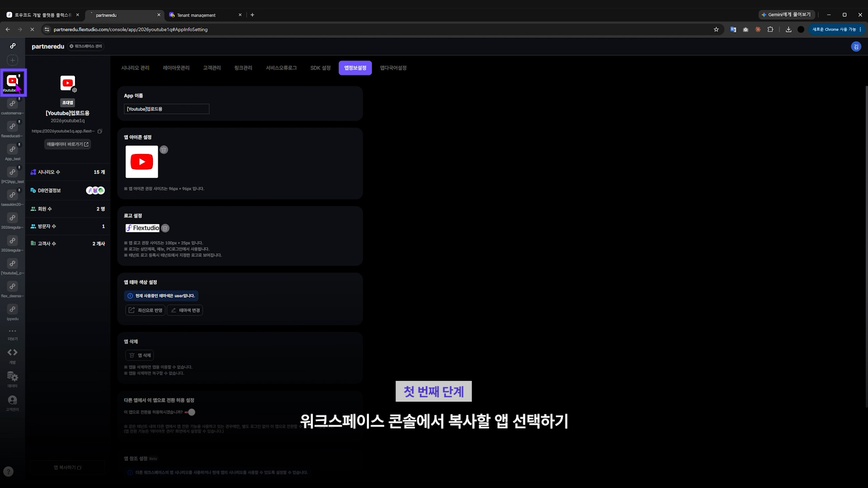Open the Google Translate extension icon
The image size is (868, 488).
pos(733,29)
